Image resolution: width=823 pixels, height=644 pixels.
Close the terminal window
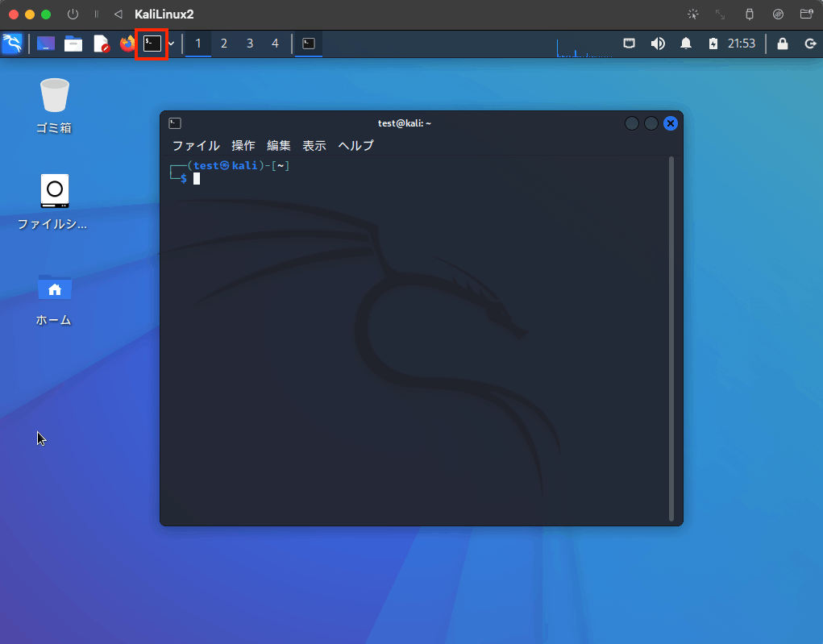coord(671,123)
